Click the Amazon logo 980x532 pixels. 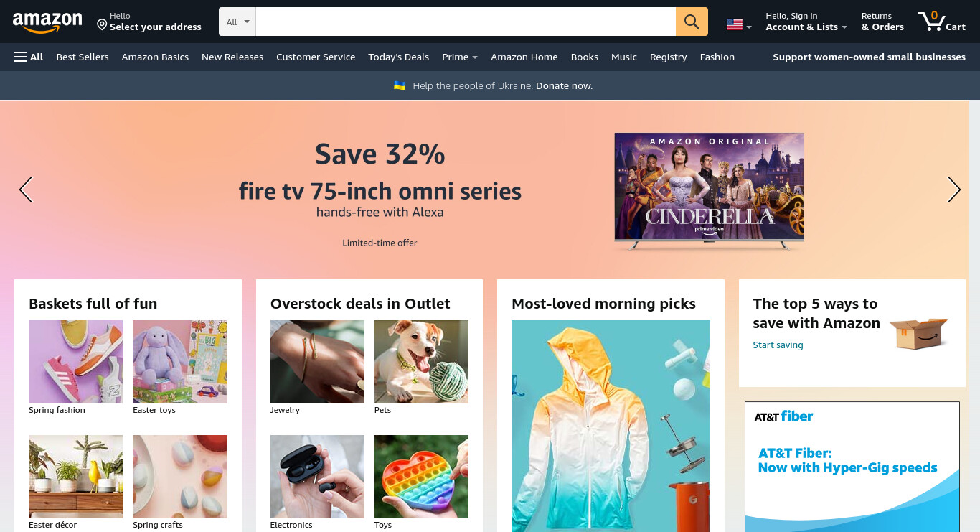click(47, 22)
